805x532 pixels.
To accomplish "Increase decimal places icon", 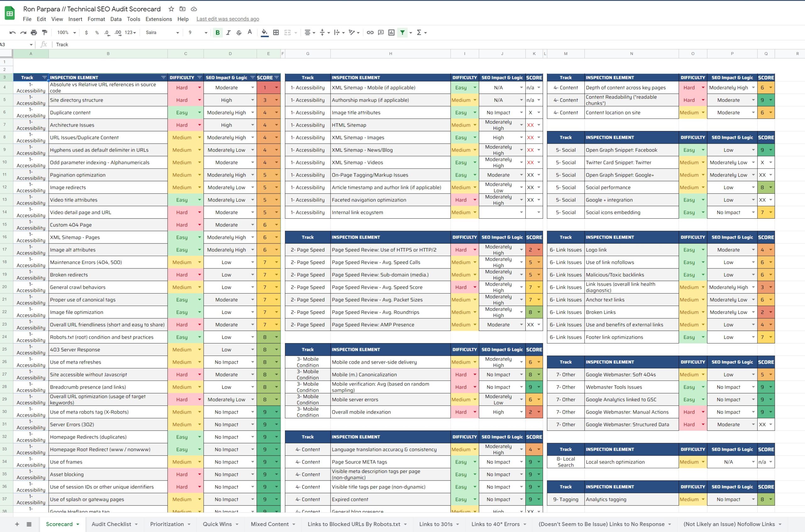I will [x=118, y=33].
